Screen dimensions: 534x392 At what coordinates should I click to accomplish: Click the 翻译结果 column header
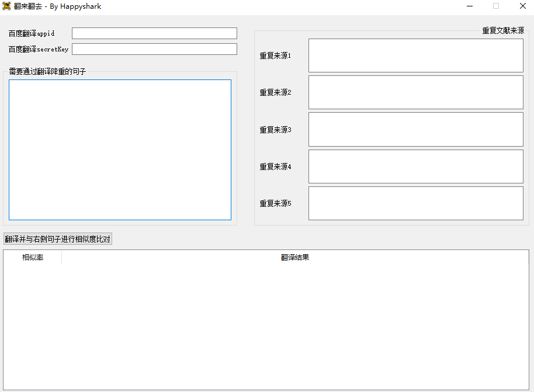[x=295, y=258]
